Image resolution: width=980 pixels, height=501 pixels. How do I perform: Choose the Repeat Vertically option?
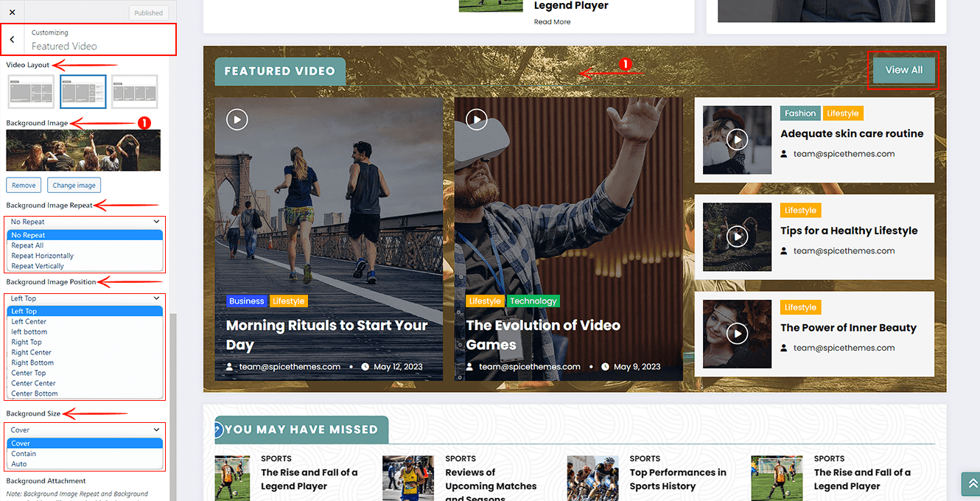tap(85, 266)
